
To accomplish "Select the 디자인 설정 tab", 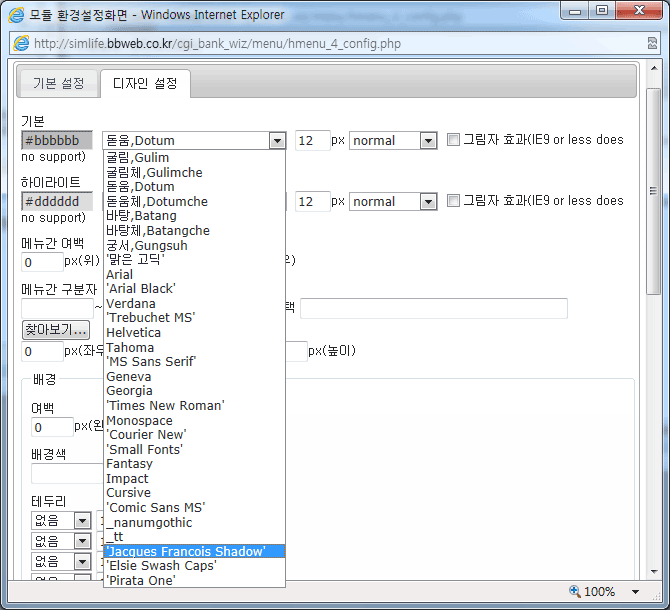I will click(145, 83).
